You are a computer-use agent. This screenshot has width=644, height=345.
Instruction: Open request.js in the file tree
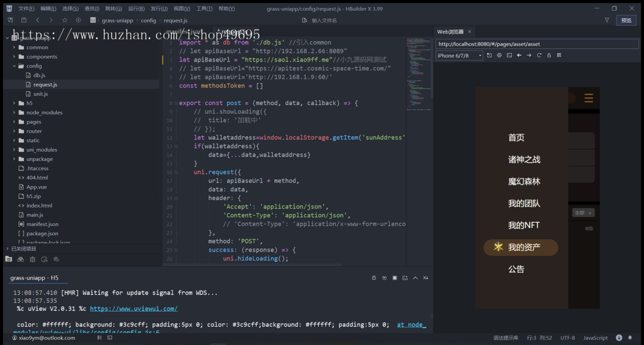[x=45, y=84]
